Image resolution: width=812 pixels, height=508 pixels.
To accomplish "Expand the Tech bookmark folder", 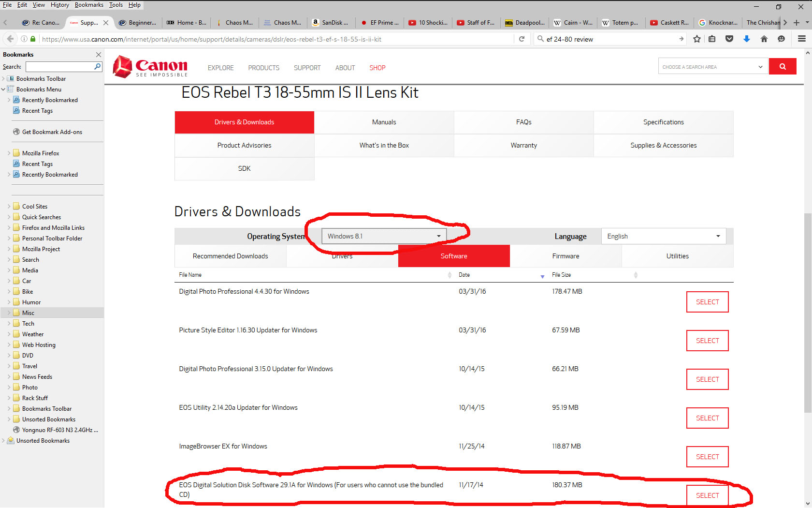I will pos(9,324).
